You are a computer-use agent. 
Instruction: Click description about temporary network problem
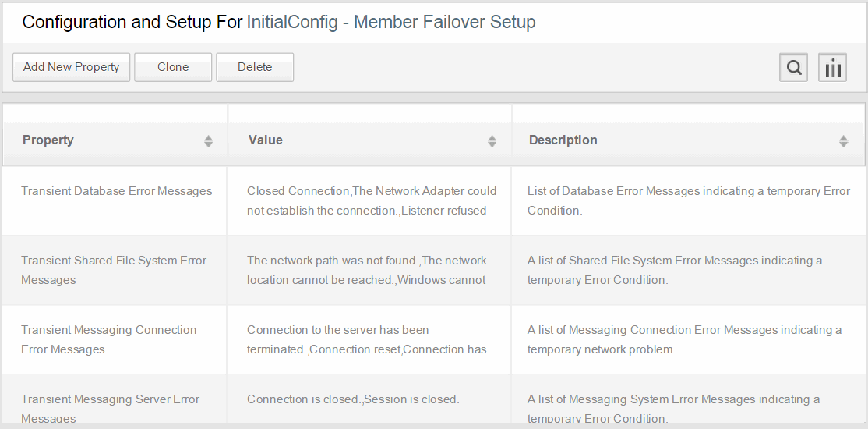(684, 339)
